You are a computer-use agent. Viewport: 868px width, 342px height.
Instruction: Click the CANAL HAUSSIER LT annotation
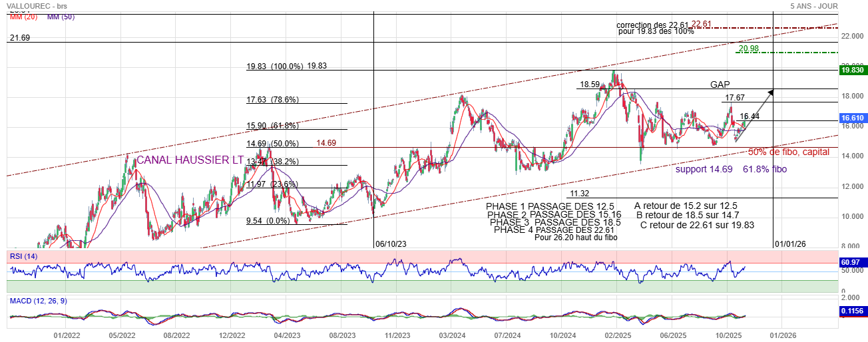pos(190,160)
